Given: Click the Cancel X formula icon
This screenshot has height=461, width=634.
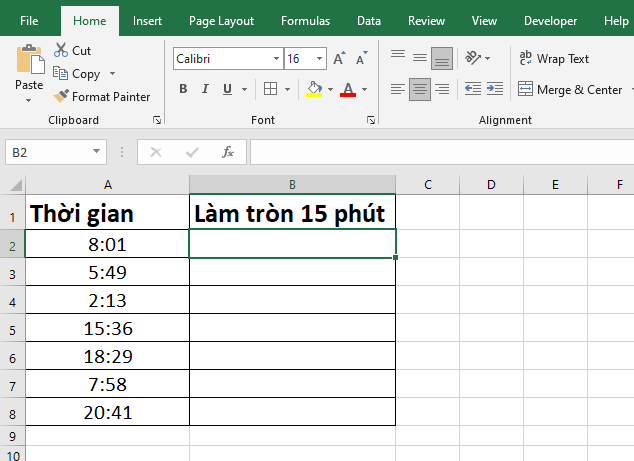Looking at the screenshot, I should tap(156, 152).
